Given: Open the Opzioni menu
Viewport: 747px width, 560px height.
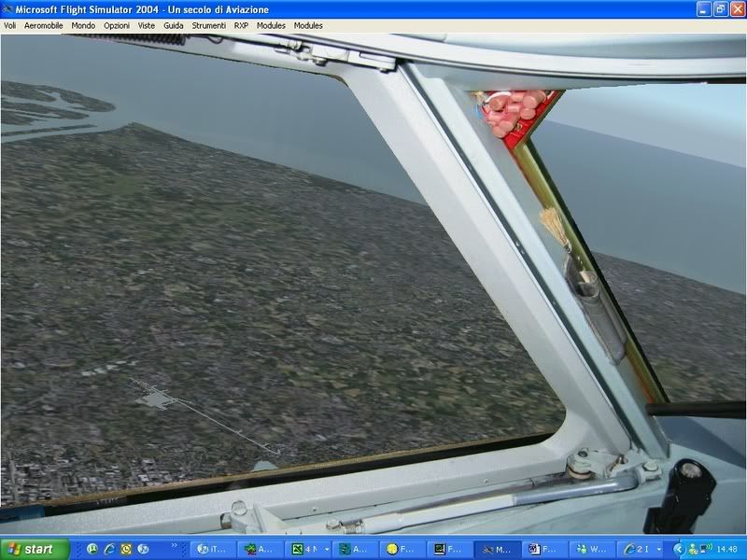Looking at the screenshot, I should coord(117,26).
